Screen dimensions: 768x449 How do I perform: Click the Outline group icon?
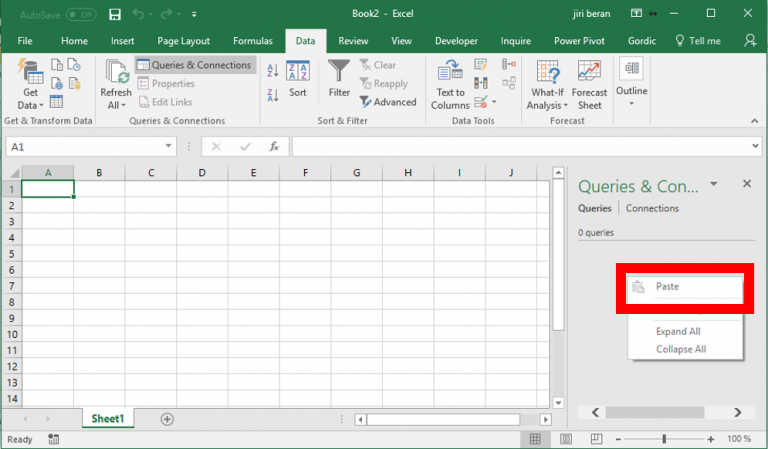point(632,68)
